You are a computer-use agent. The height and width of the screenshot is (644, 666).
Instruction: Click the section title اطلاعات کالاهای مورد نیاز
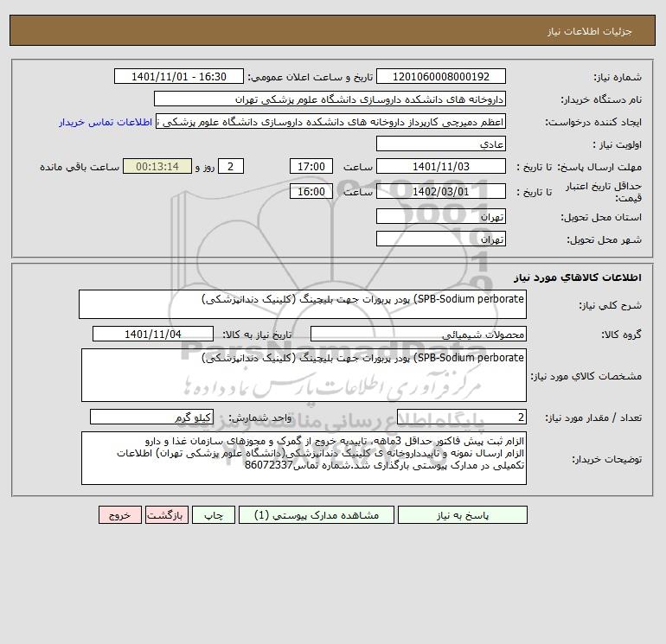(578, 277)
